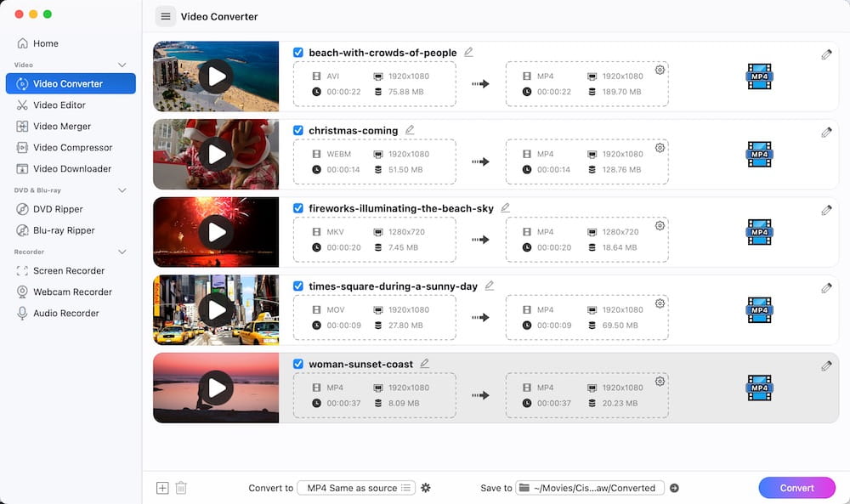This screenshot has width=850, height=504.
Task: Open output folder with the arrow circle icon
Action: [x=674, y=488]
